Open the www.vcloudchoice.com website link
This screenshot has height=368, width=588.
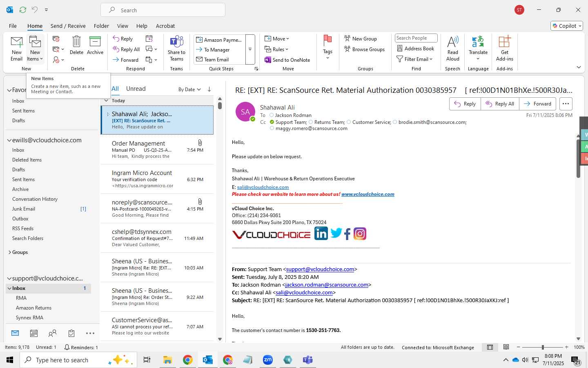(x=368, y=194)
